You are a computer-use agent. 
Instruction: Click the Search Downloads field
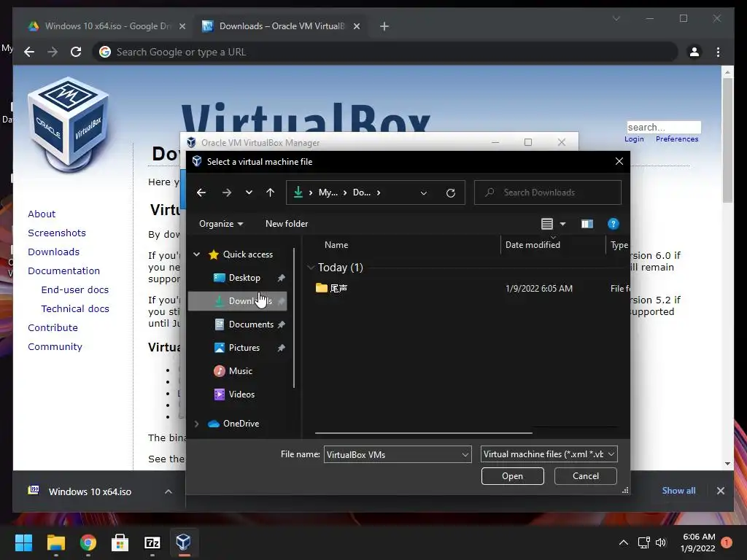click(x=548, y=192)
